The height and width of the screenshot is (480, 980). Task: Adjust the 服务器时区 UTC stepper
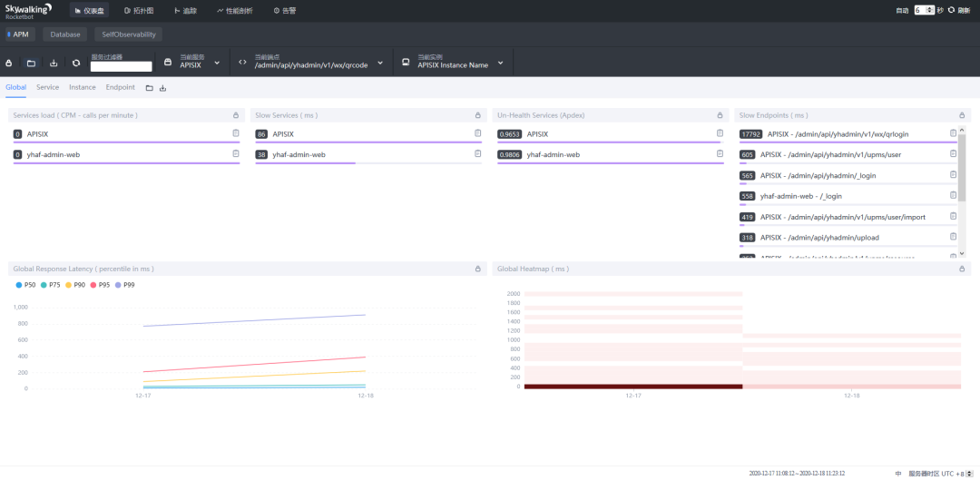pos(970,473)
